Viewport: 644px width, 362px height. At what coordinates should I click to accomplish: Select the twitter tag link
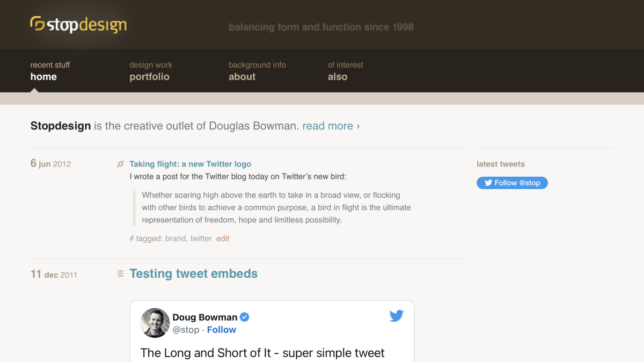201,238
